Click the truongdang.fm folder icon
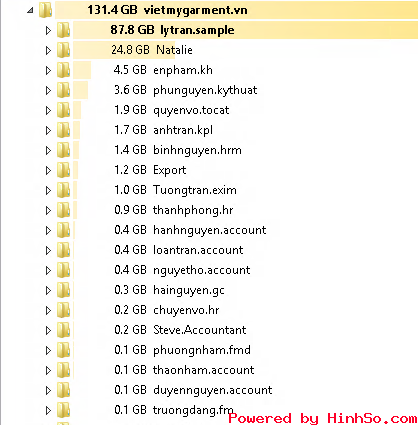418x425 pixels. coord(63,410)
